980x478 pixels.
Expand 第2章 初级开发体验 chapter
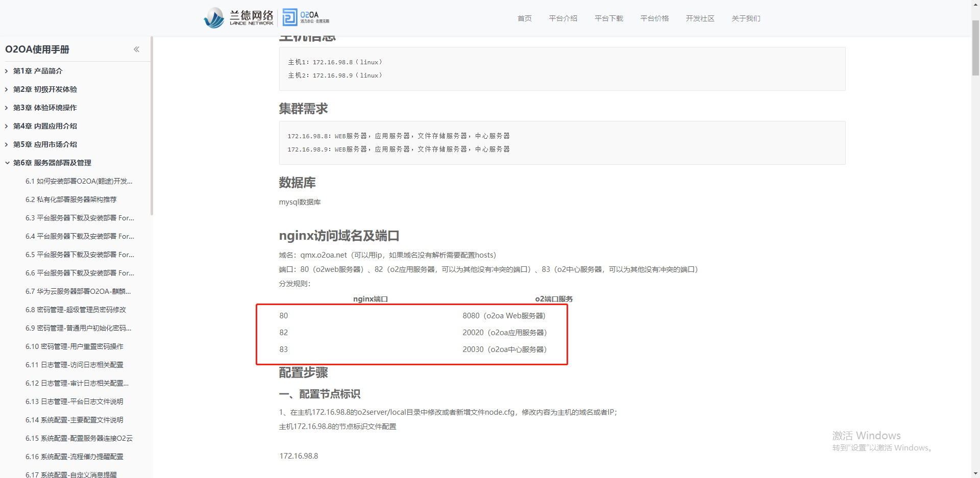click(7, 89)
